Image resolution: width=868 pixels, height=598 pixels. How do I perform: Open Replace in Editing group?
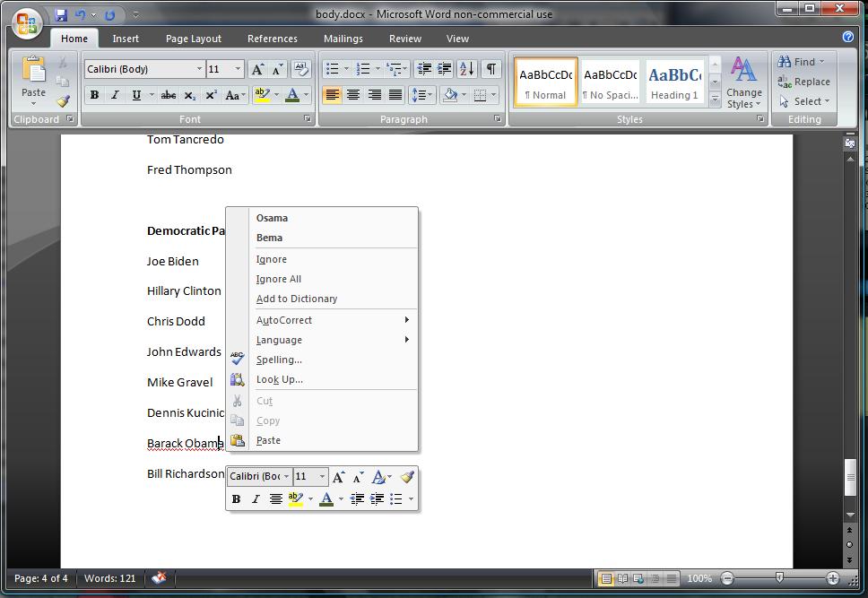pos(803,82)
